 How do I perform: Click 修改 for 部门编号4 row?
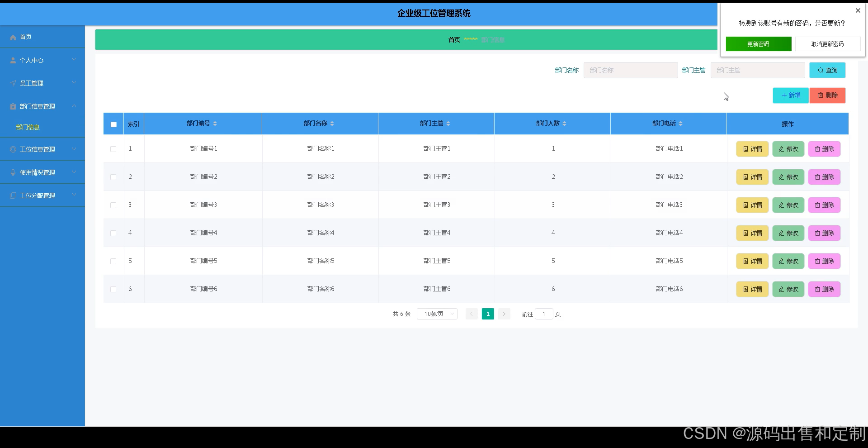point(788,233)
